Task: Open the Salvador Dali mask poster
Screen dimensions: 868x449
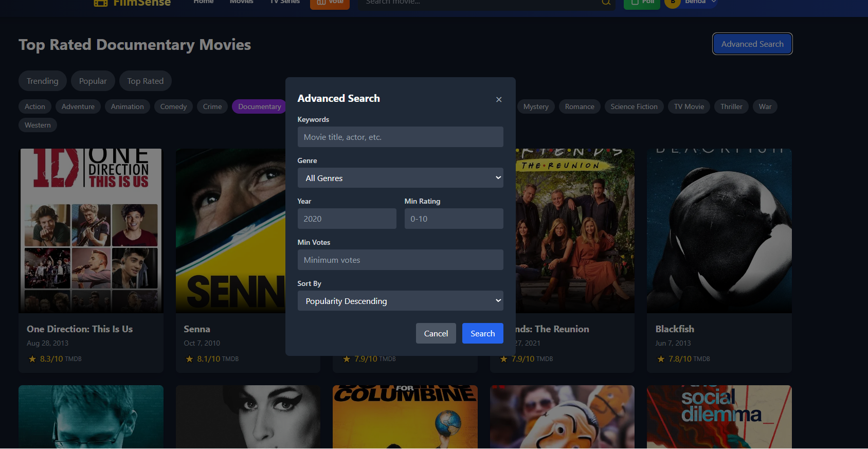Action: (x=562, y=417)
